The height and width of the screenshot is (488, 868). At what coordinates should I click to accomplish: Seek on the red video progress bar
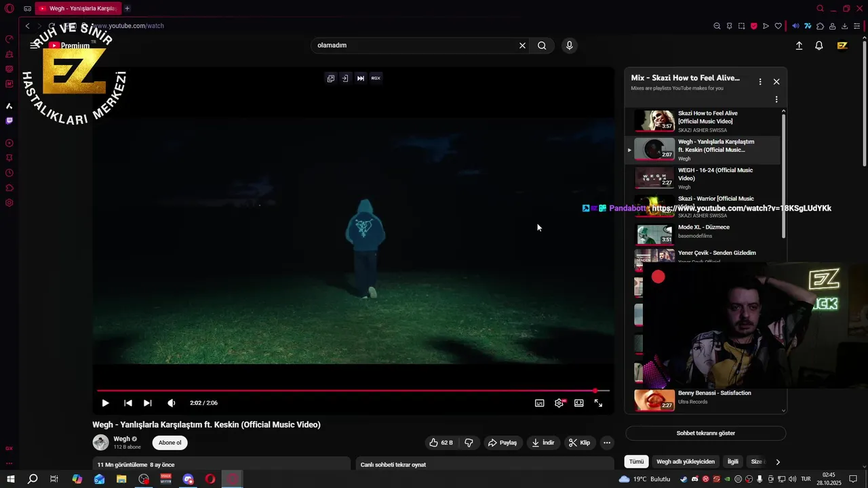click(353, 390)
